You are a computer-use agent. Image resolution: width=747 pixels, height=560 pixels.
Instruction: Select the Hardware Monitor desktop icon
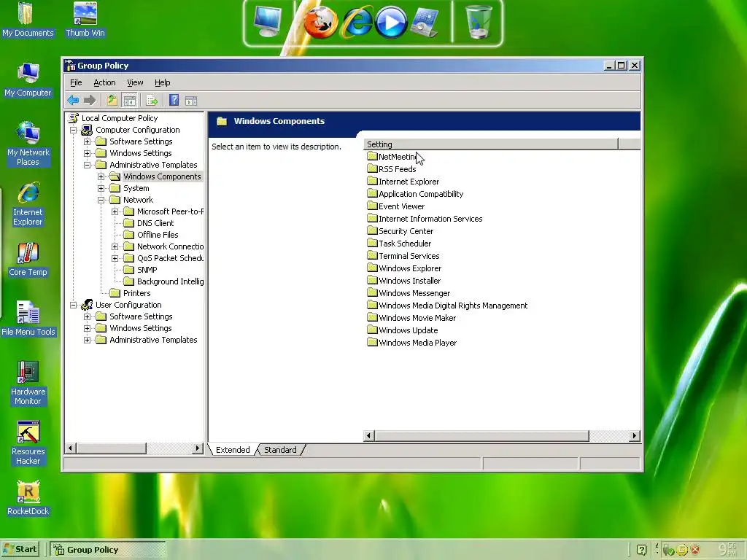pos(28,383)
